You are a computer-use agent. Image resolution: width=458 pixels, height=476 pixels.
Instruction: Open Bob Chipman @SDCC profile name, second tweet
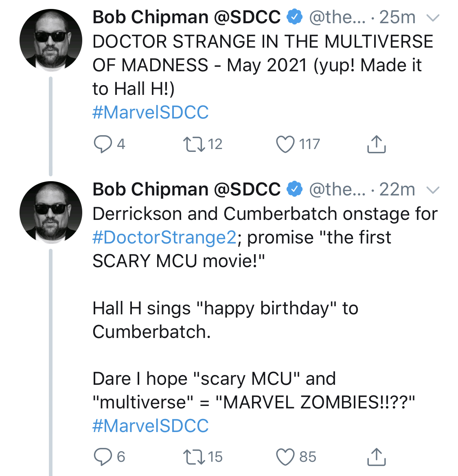coord(186,189)
